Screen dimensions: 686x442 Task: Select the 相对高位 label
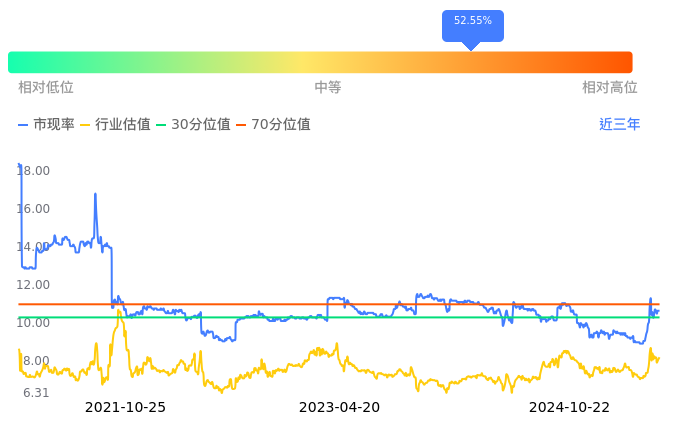tap(610, 88)
